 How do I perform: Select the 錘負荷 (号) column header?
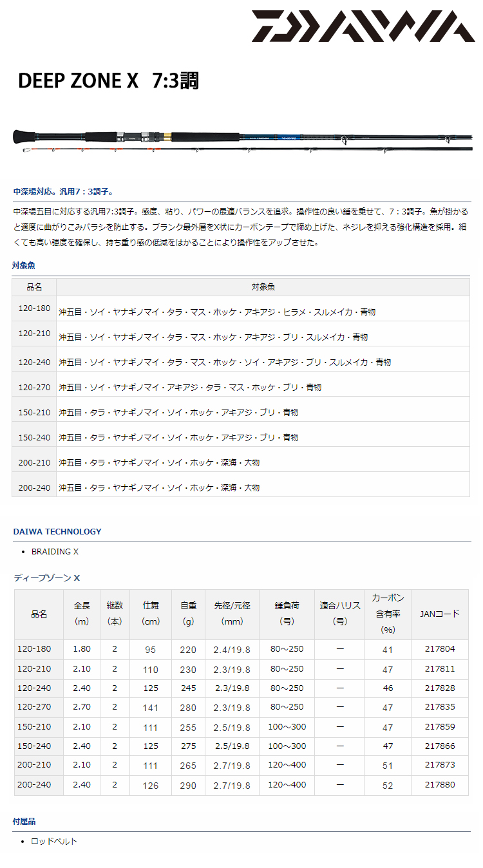(287, 614)
